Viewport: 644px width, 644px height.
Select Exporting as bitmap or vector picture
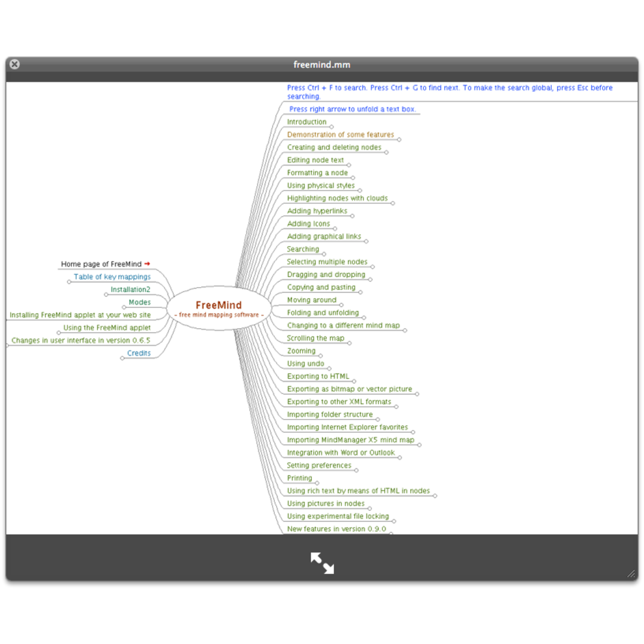(350, 389)
